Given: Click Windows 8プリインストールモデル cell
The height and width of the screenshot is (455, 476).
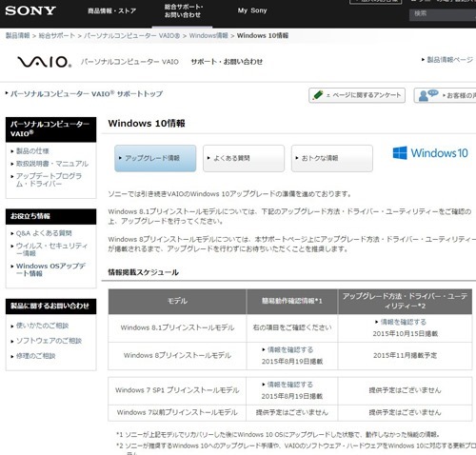Looking at the screenshot, I should click(x=177, y=355).
